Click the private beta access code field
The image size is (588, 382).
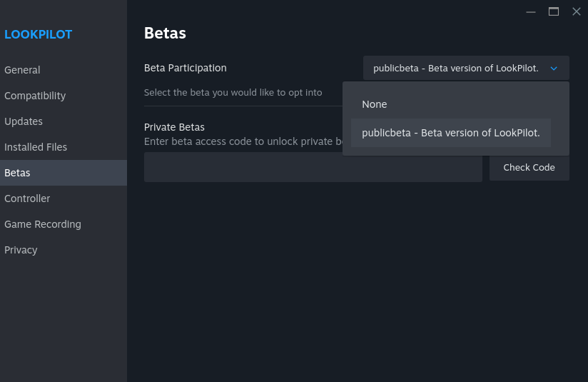(x=313, y=168)
